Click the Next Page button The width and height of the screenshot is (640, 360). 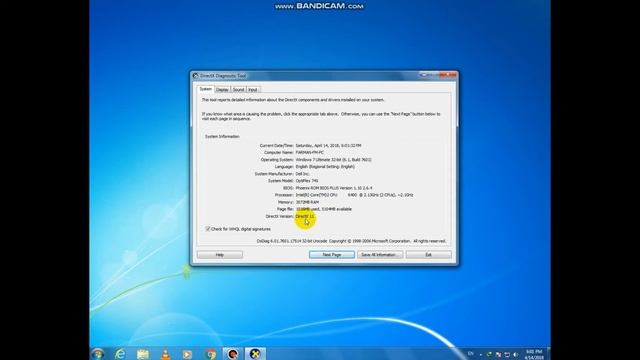click(332, 255)
